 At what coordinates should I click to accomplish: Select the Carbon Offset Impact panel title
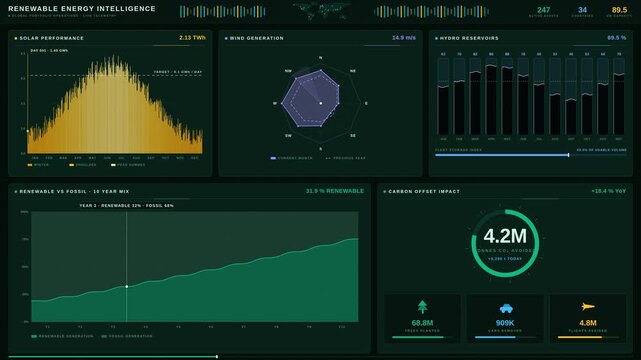click(x=424, y=191)
